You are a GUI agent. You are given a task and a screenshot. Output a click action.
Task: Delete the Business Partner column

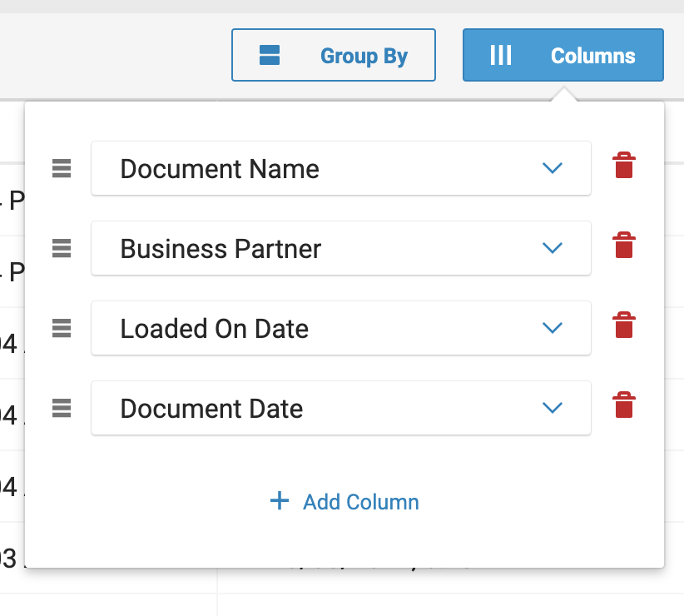pyautogui.click(x=624, y=245)
